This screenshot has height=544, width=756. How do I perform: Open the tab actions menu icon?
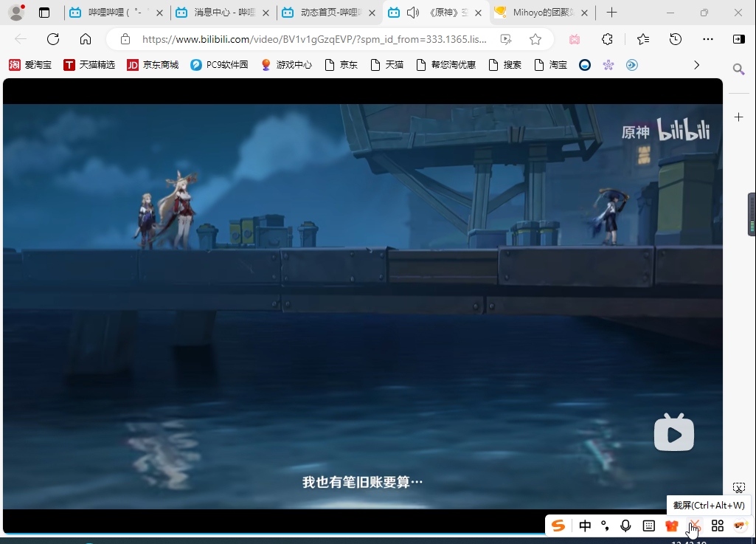coord(44,13)
